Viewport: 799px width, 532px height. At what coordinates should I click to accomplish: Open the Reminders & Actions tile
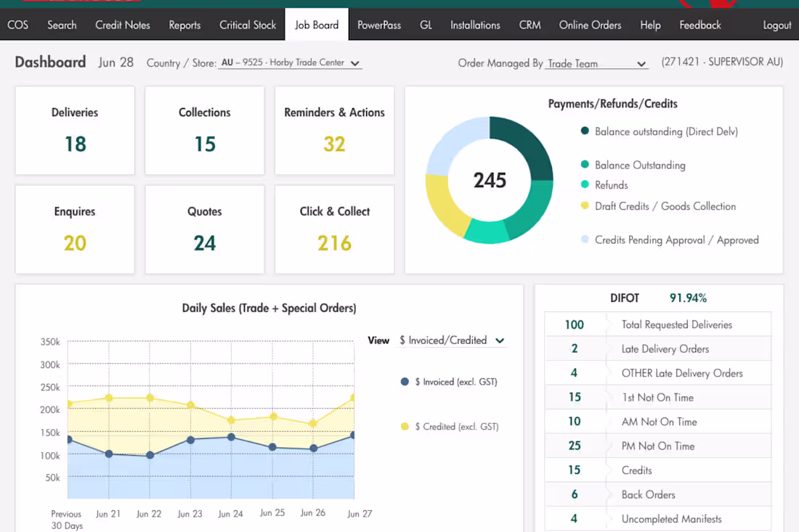[334, 131]
